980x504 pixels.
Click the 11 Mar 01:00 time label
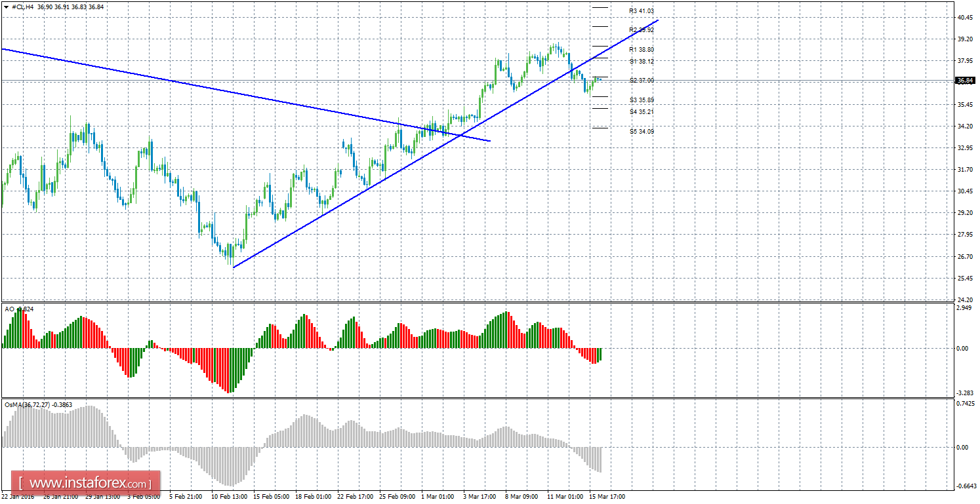[x=564, y=497]
